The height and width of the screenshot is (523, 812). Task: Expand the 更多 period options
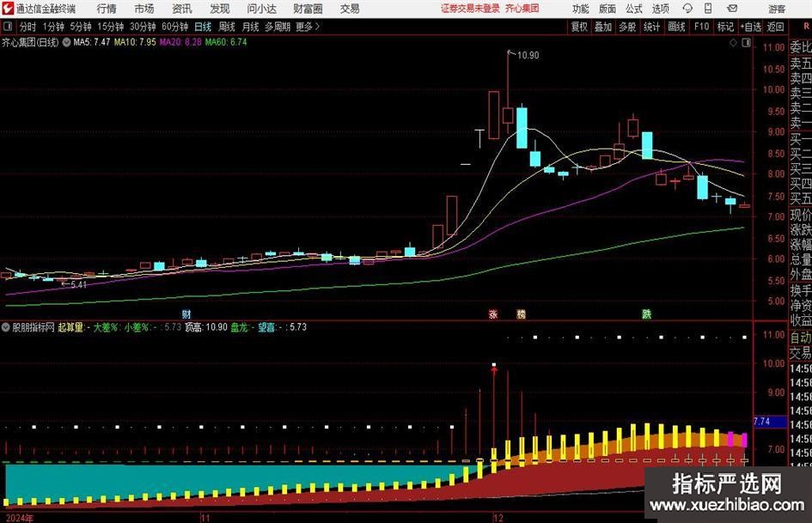308,27
